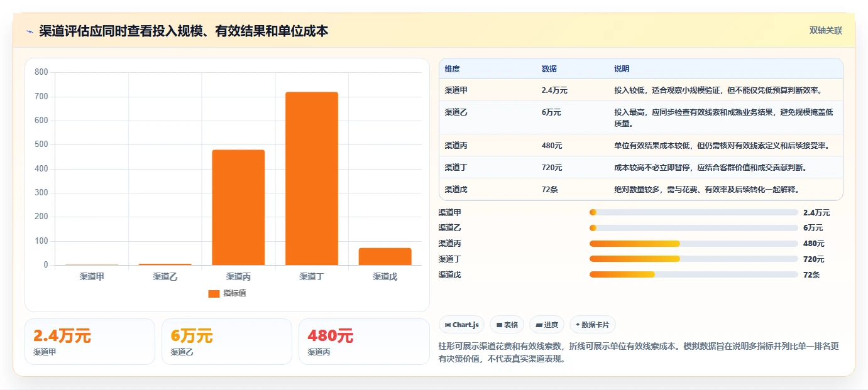This screenshot has height=390, width=868.
Task: Click the 渠道戊 description starting 绝对数量较多
Action: [706, 189]
